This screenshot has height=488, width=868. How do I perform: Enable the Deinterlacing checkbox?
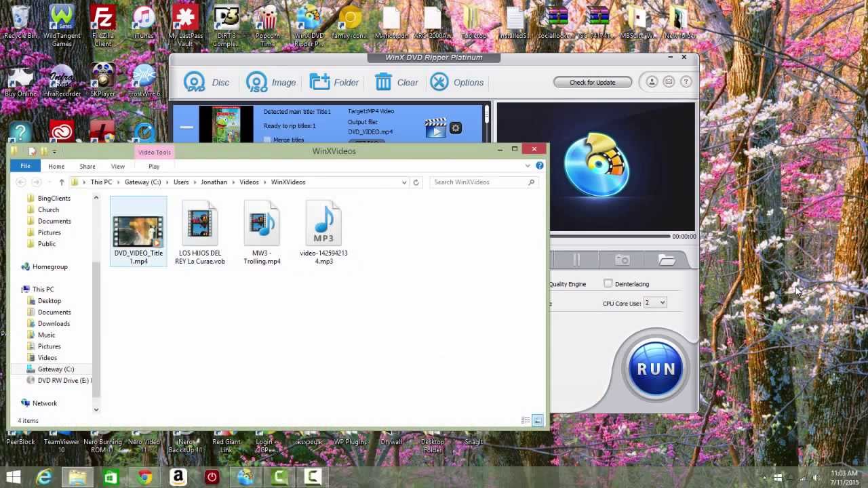pos(608,283)
